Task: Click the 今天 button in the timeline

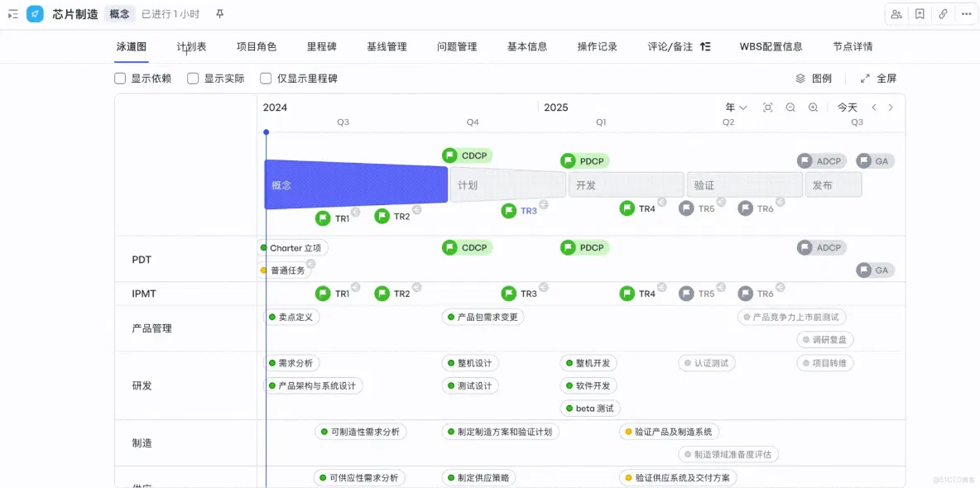Action: pos(846,107)
